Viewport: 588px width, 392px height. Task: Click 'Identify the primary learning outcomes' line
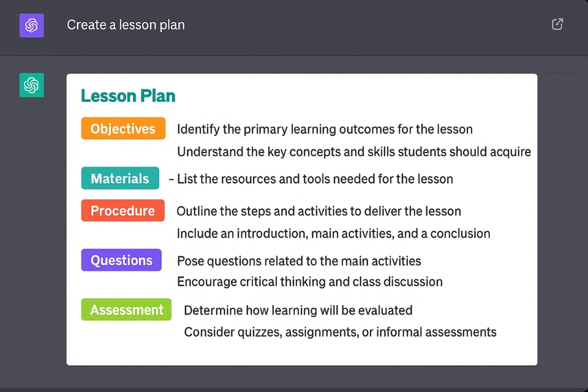click(x=325, y=129)
